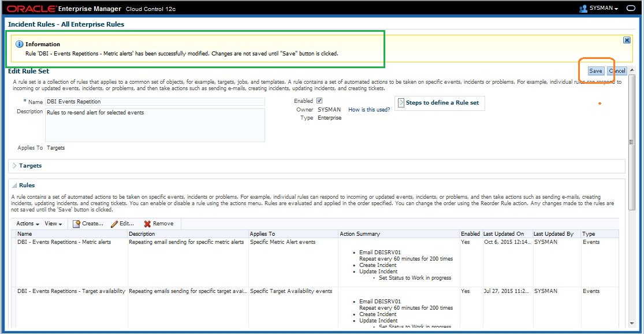Click the "Jul 27, 2015" last updated cell
This screenshot has height=334, width=644.
(x=506, y=291)
